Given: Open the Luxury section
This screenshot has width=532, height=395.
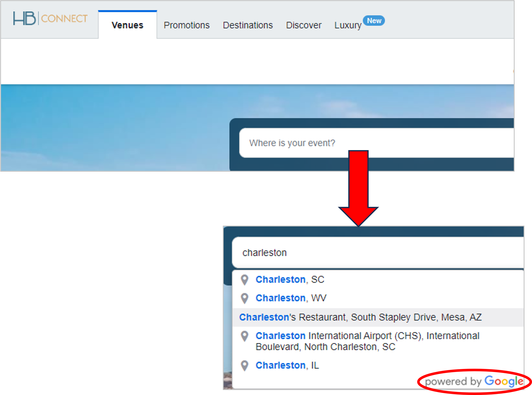Looking at the screenshot, I should [348, 25].
